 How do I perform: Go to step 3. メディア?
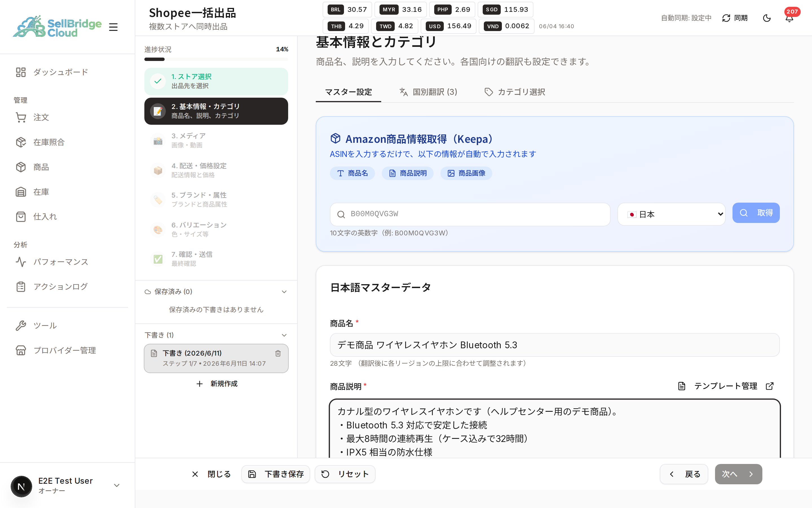pos(216,141)
